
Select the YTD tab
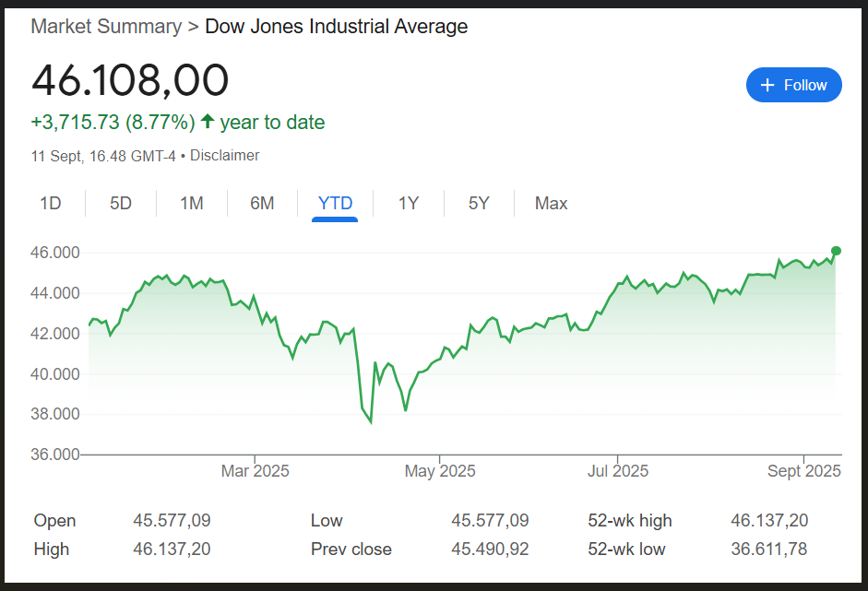(335, 203)
